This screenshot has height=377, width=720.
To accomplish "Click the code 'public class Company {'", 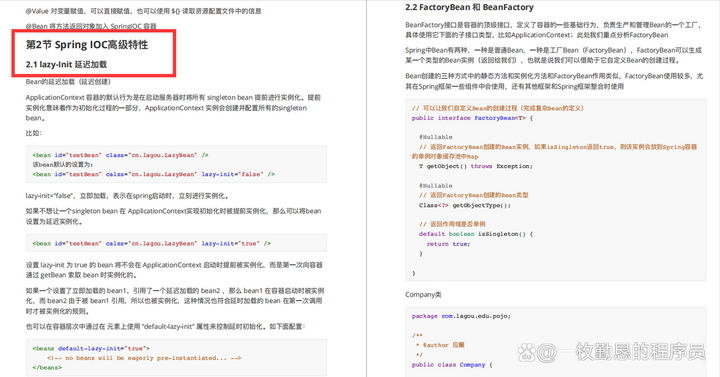I will (x=452, y=365).
